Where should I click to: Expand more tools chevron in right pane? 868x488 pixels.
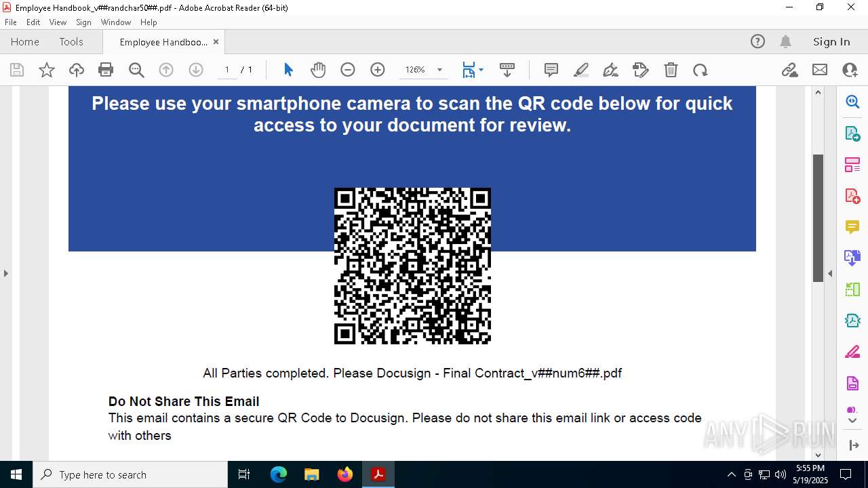852,420
